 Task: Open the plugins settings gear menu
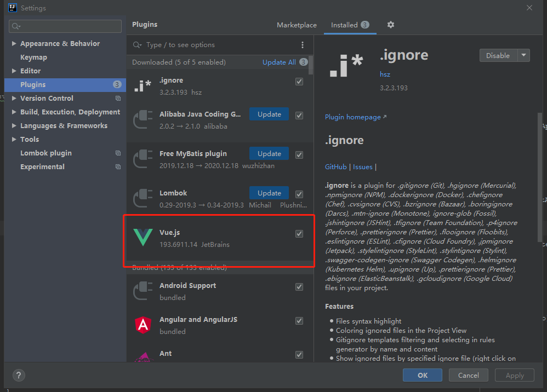[391, 25]
